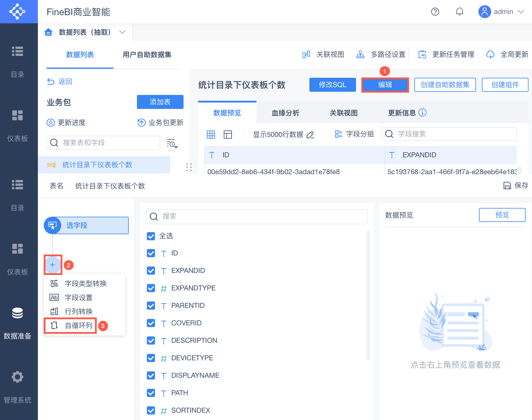The image size is (532, 420).
Task: Uncheck the DESCRIPTION field checkbox
Action: (x=151, y=340)
